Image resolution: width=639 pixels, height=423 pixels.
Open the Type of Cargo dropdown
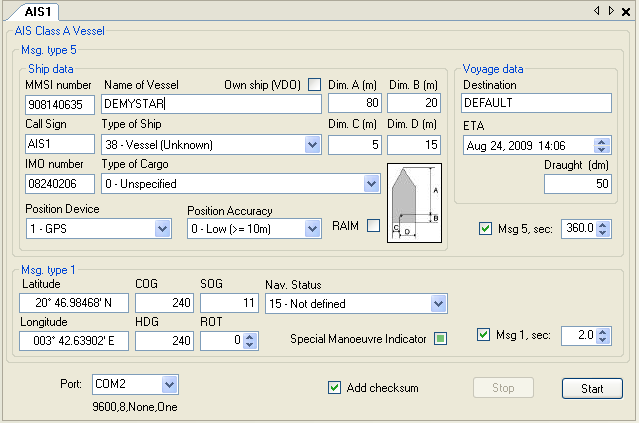(371, 184)
